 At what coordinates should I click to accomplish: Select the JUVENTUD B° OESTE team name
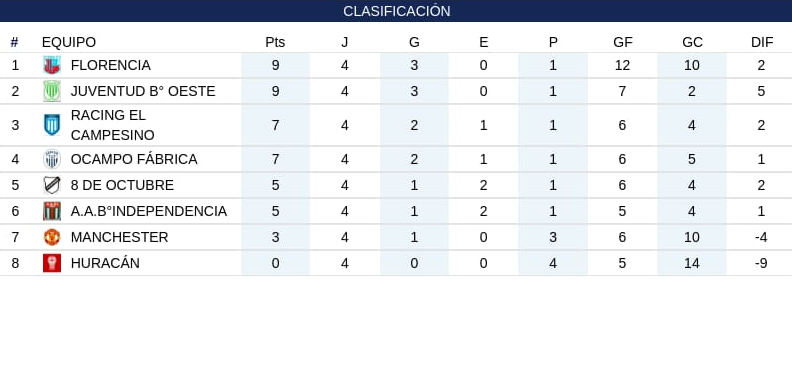pos(143,91)
